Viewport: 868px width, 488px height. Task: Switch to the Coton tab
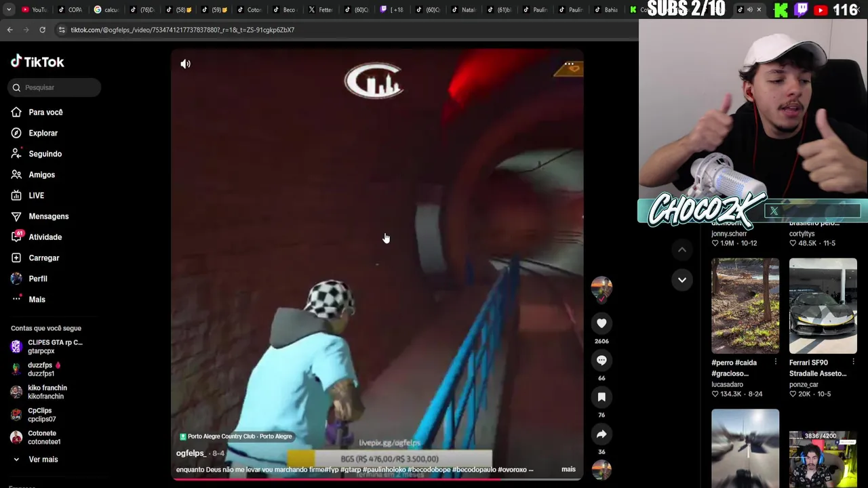click(250, 9)
